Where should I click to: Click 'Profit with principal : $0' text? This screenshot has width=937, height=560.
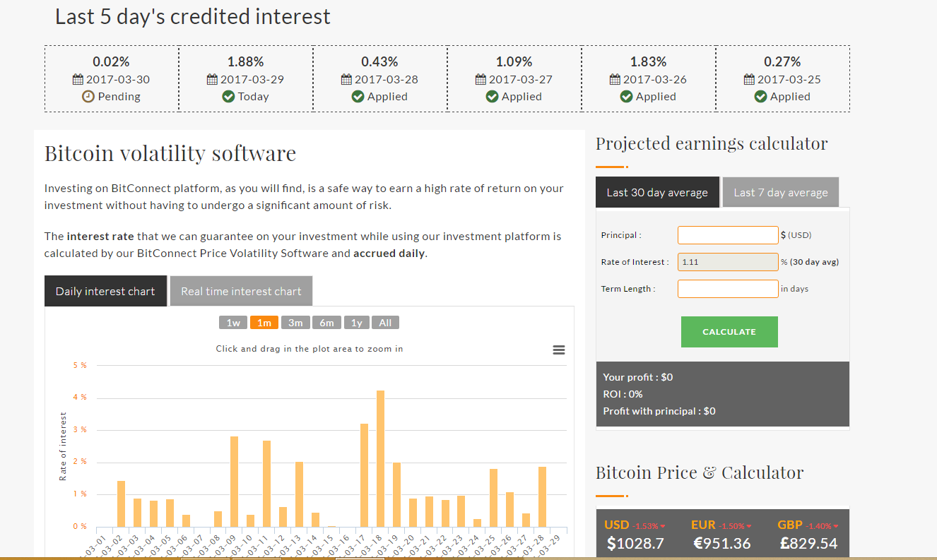click(659, 411)
